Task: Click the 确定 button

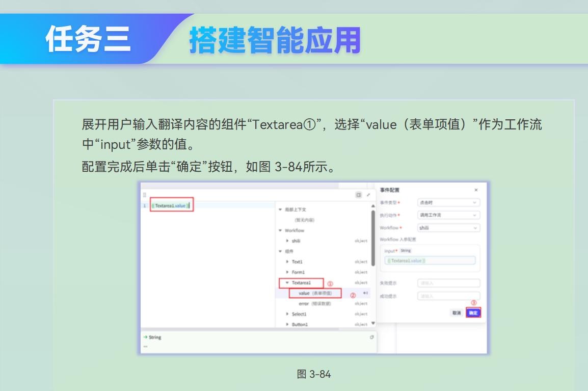Action: (473, 312)
